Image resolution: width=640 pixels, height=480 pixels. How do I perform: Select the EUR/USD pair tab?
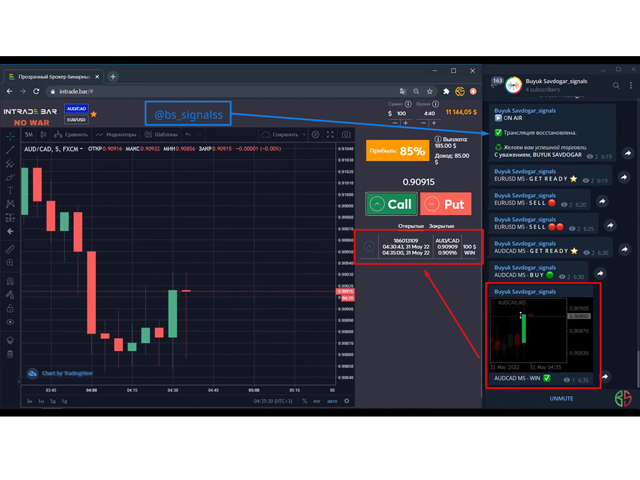(x=76, y=120)
